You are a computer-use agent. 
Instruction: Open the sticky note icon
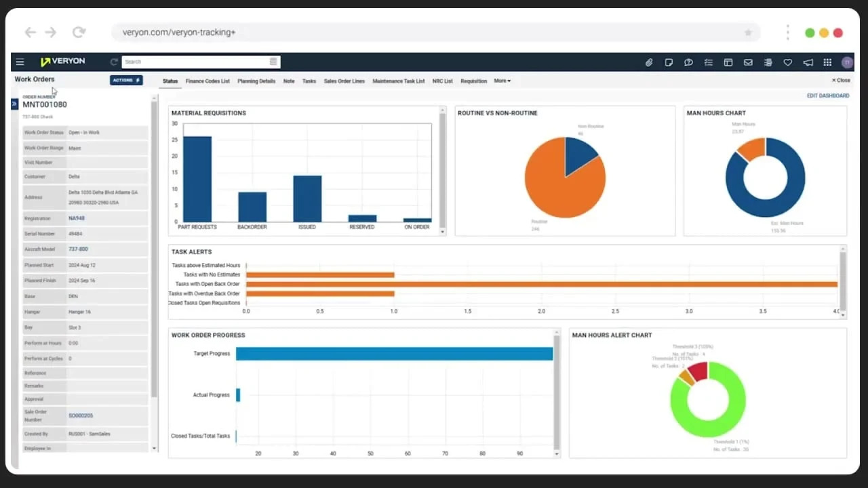pos(669,62)
